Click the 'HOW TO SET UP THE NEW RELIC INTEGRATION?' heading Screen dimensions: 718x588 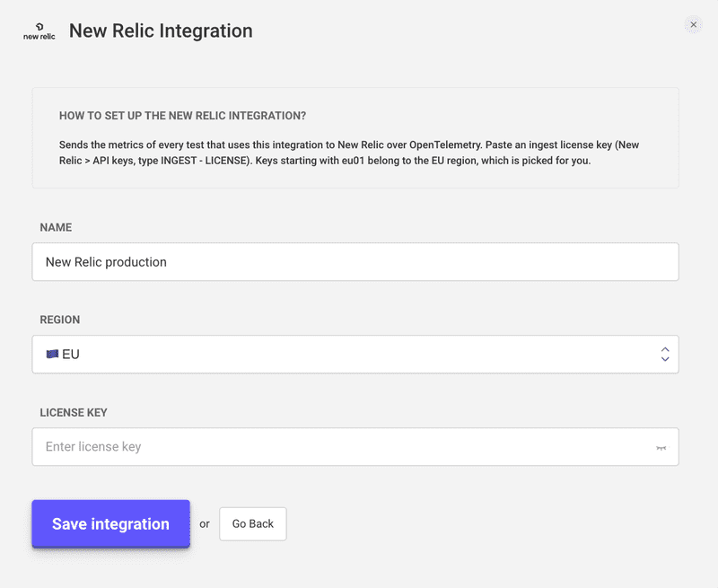click(182, 116)
